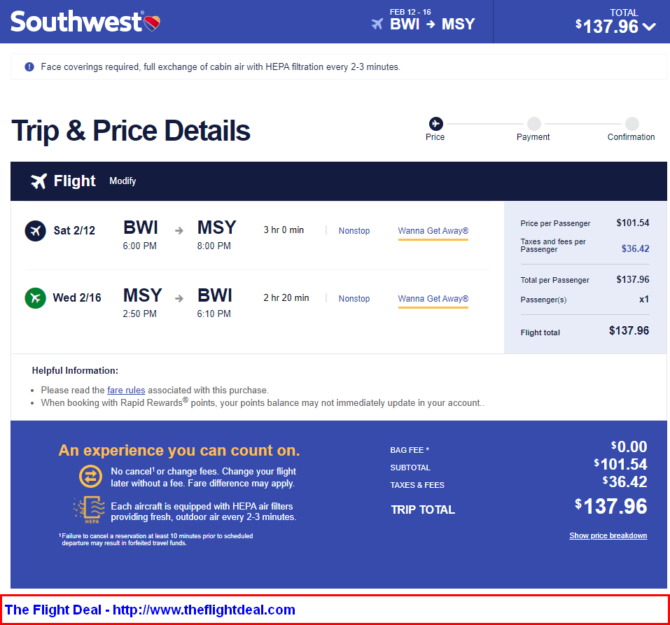This screenshot has height=625, width=670.
Task: Click the Price step airplane icon
Action: tap(436, 124)
